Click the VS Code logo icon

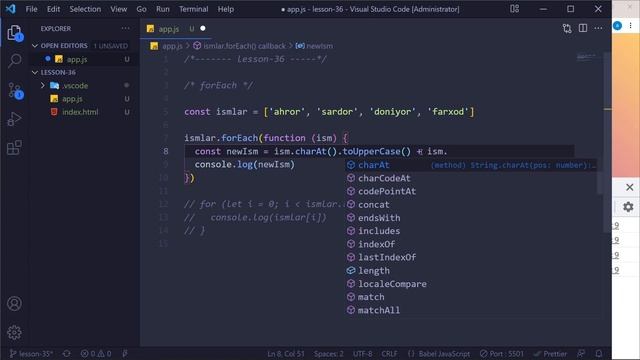pyautogui.click(x=11, y=9)
